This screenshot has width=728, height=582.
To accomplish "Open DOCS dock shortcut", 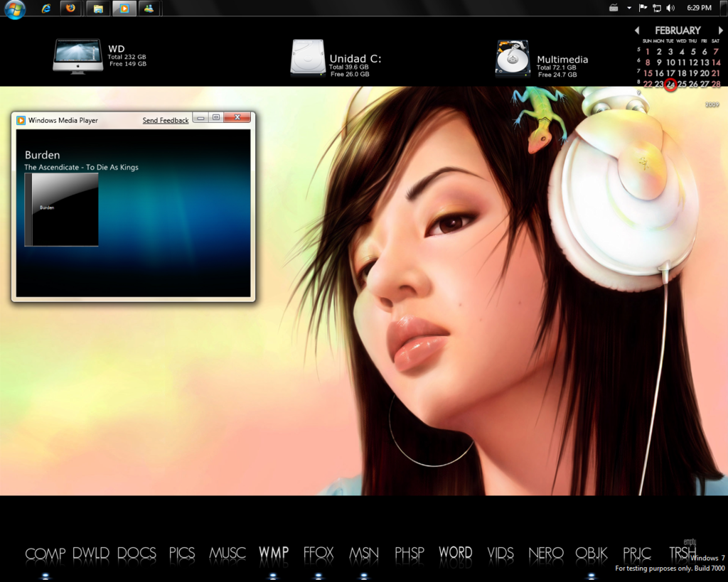I will point(136,554).
